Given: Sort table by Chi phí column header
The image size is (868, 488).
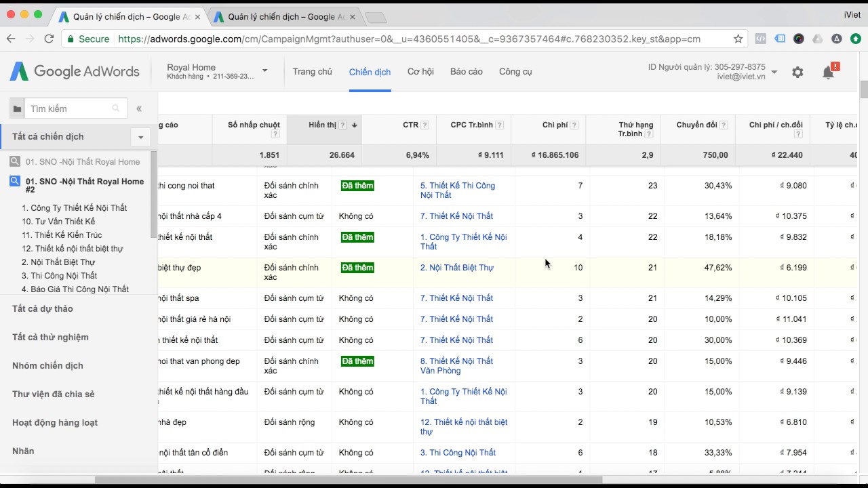Looking at the screenshot, I should point(555,125).
